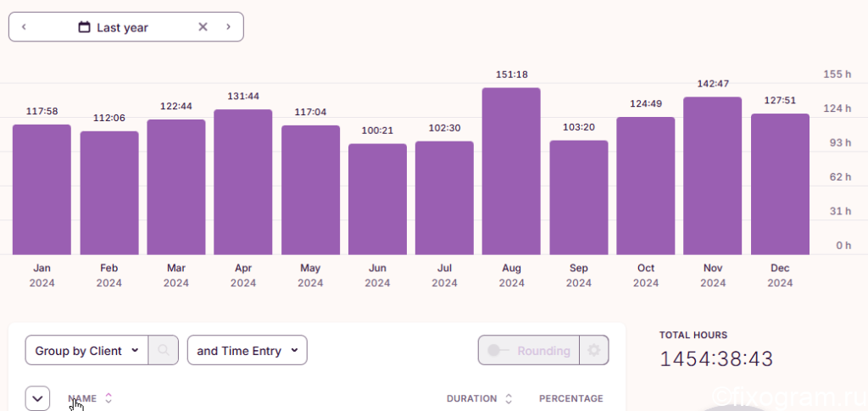Select the June 2024 bar
868x411 pixels.
click(x=377, y=199)
